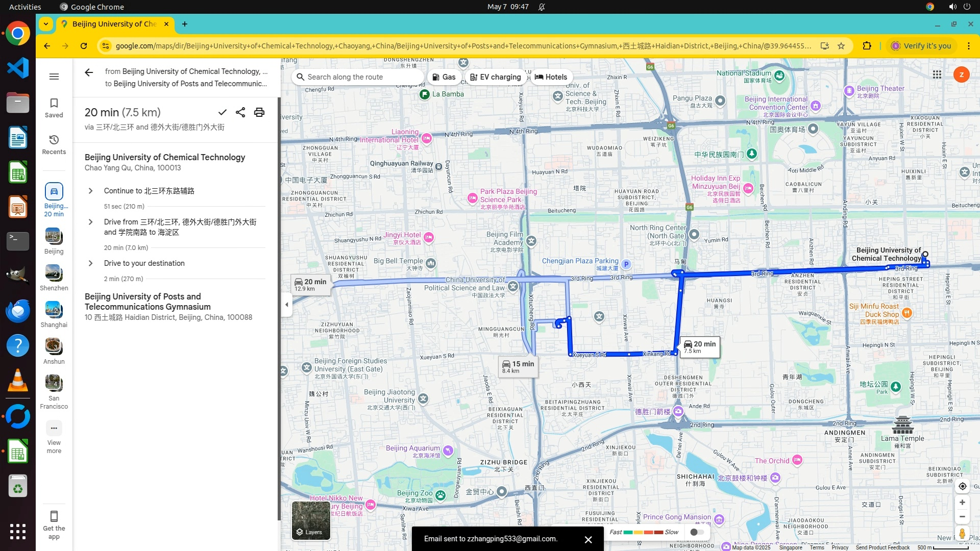This screenshot has height=551, width=980.
Task: Filter by Gas along the route
Action: (x=443, y=77)
